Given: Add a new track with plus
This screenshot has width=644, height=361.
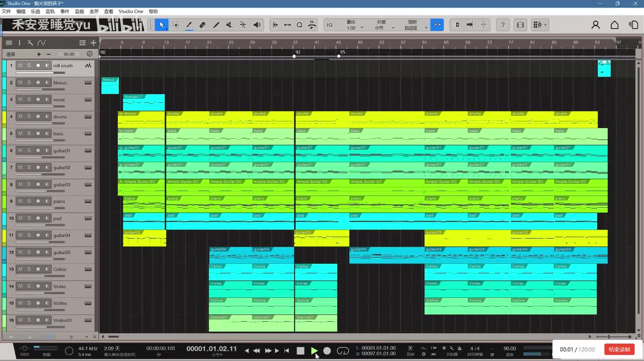Looking at the screenshot, I should [x=93, y=43].
